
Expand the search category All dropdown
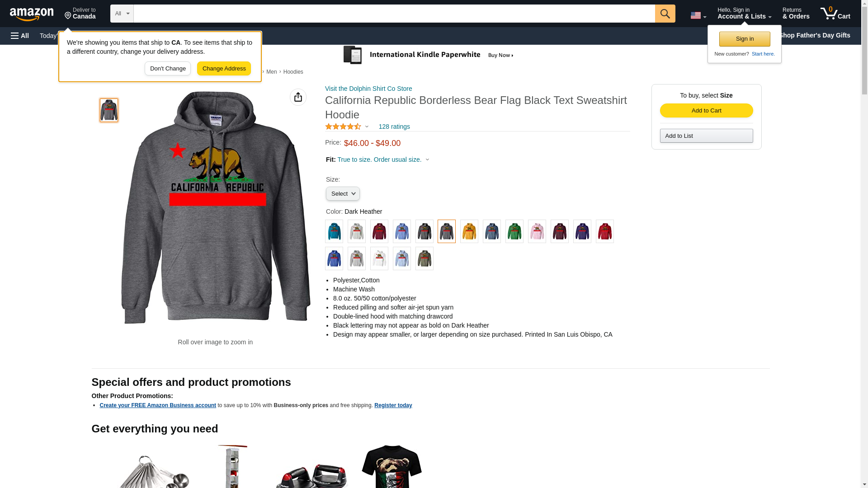click(122, 14)
